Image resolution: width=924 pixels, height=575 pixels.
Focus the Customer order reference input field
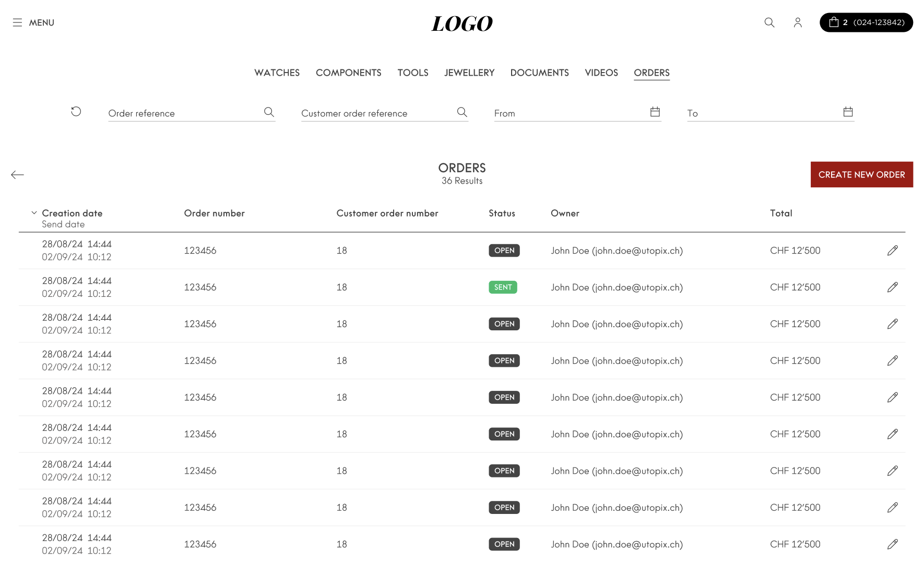385,113
